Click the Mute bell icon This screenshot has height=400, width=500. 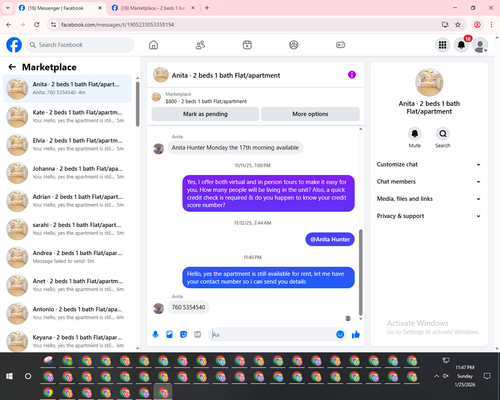(415, 134)
